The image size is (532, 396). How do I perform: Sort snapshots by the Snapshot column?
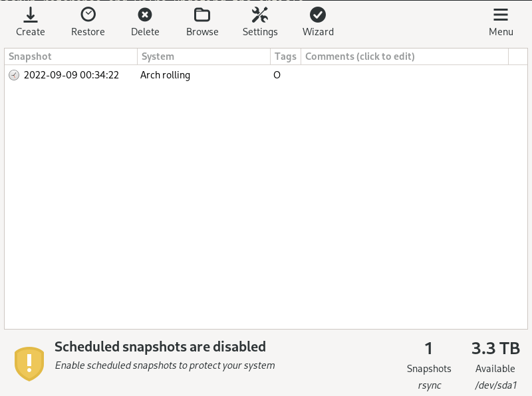click(x=30, y=56)
